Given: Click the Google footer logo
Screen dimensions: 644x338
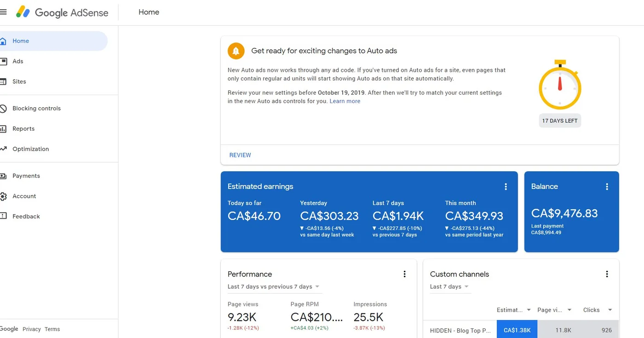Looking at the screenshot, I should [9, 329].
